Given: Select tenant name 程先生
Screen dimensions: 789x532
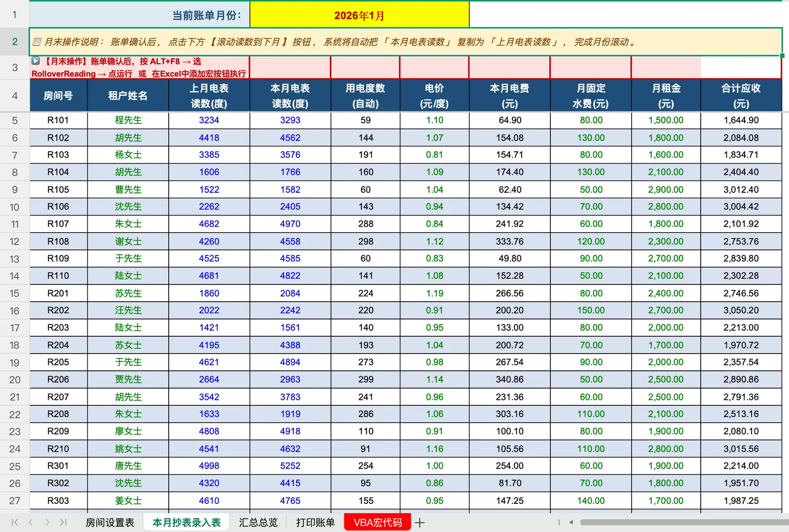Looking at the screenshot, I should point(128,120).
